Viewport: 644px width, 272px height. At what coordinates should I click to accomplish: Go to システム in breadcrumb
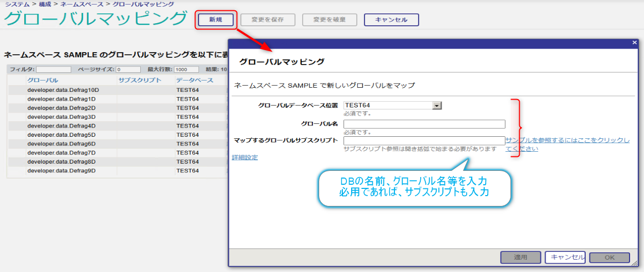coord(17,4)
